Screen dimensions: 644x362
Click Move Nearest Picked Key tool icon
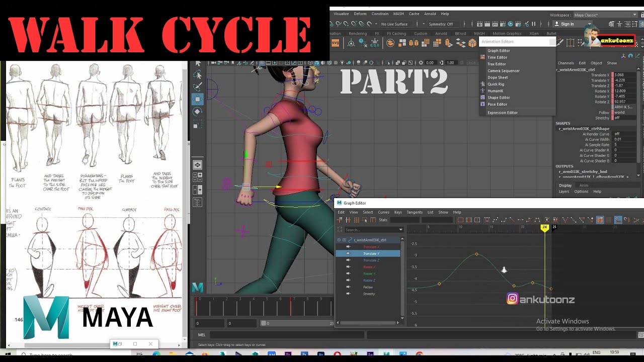[x=340, y=220]
